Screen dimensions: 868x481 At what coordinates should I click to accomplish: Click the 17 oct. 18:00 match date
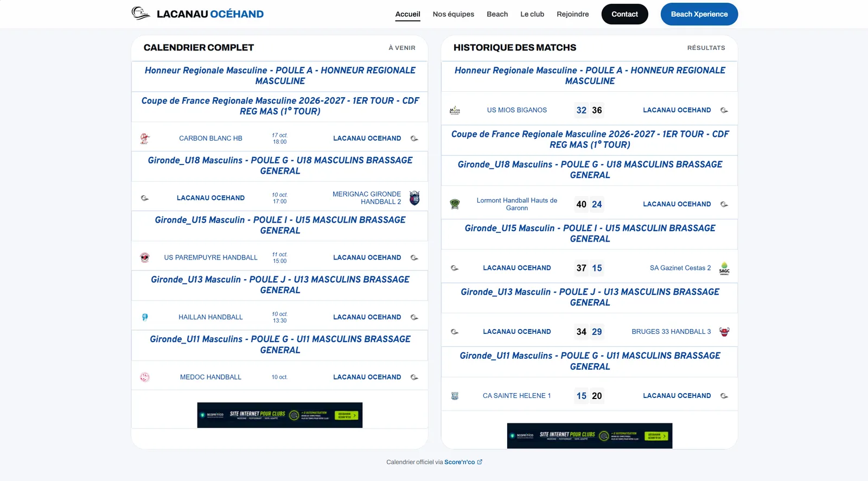point(279,138)
